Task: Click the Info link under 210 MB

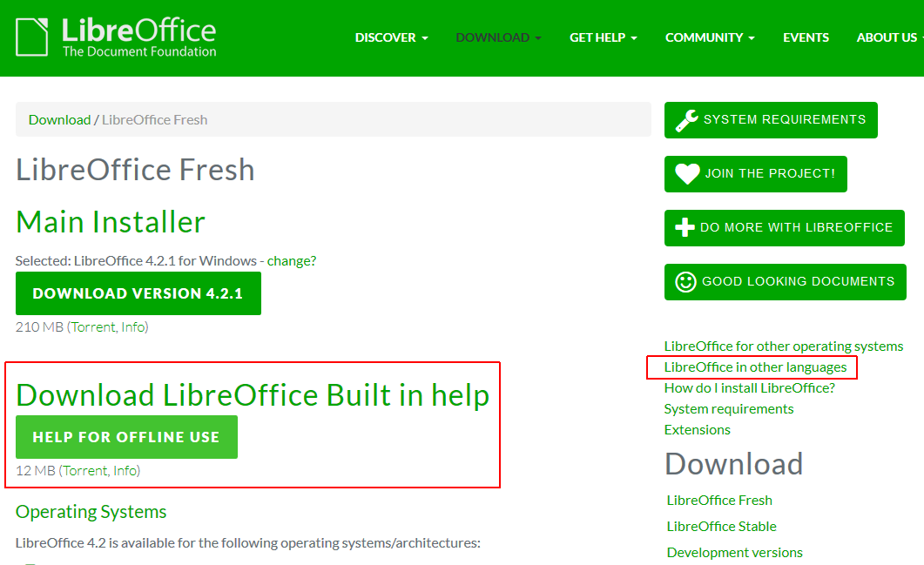Action: pos(132,327)
